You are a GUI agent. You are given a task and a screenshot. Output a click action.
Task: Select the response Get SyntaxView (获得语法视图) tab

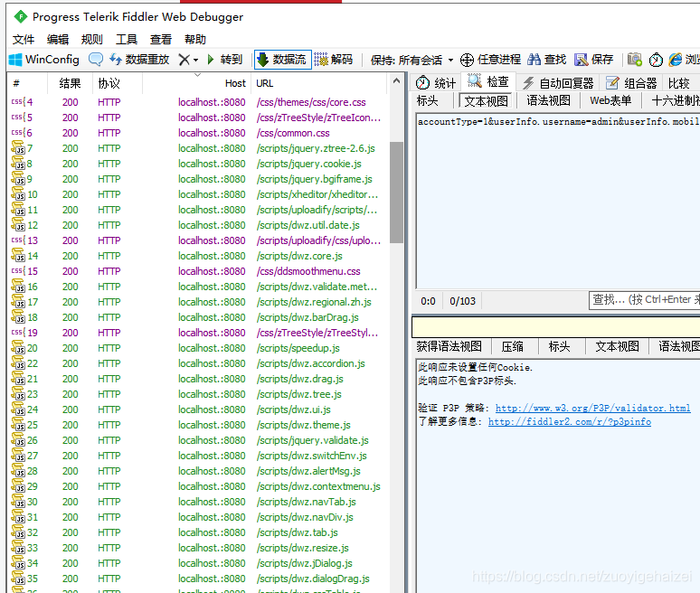tap(449, 346)
